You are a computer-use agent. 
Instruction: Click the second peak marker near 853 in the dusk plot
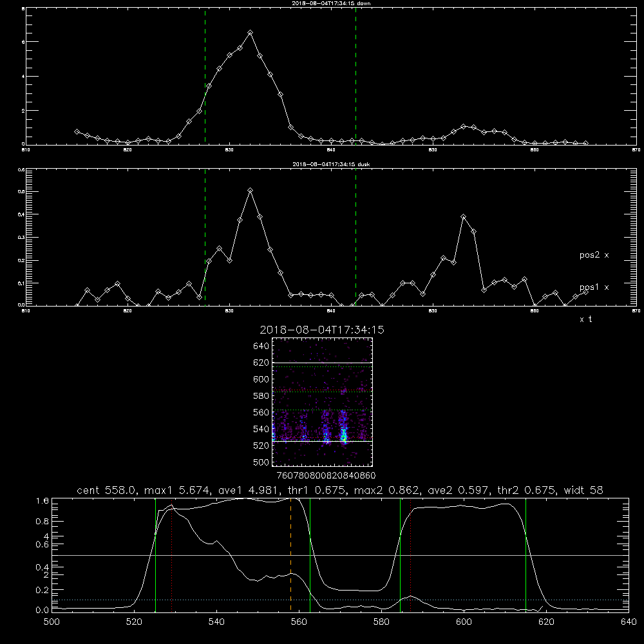tap(463, 216)
